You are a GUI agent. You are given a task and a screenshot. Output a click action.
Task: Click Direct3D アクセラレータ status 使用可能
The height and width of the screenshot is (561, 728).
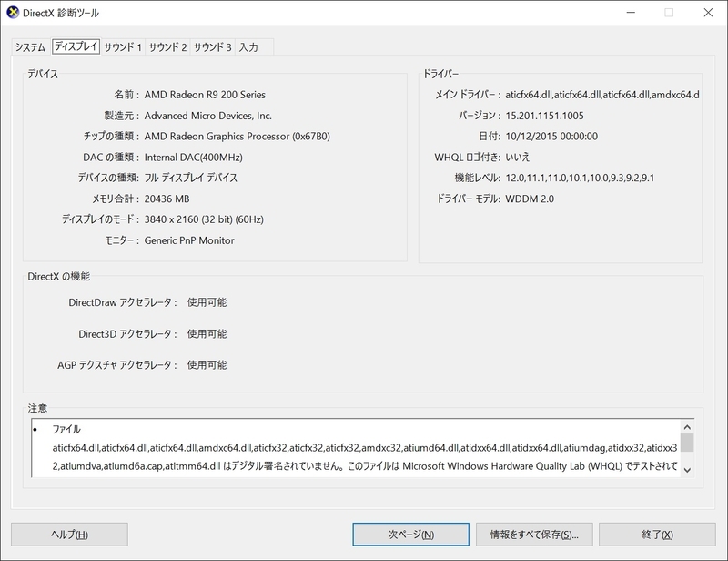click(207, 333)
